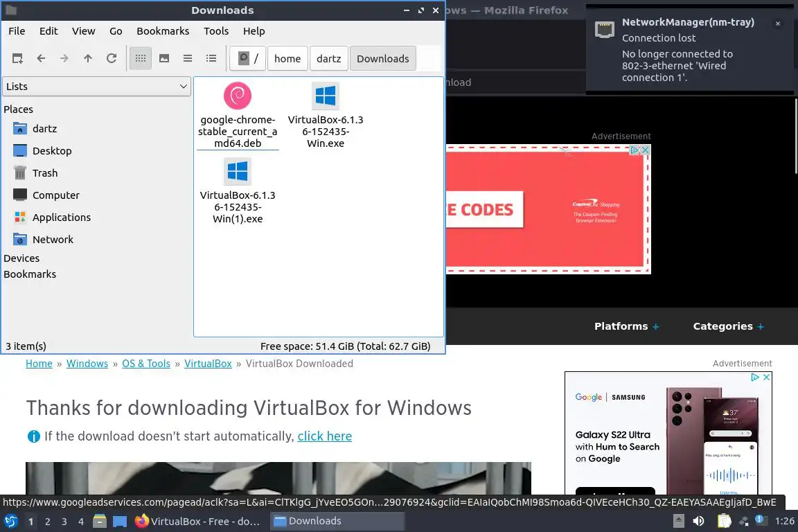Click the '3 item(s)' status bar text
The width and height of the screenshot is (798, 532).
pyautogui.click(x=26, y=346)
